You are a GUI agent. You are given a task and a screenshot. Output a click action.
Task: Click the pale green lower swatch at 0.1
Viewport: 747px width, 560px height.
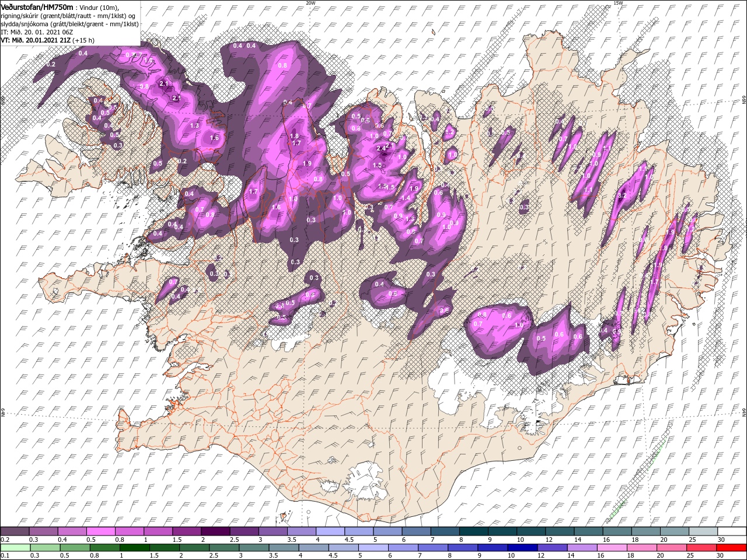pos(15,548)
